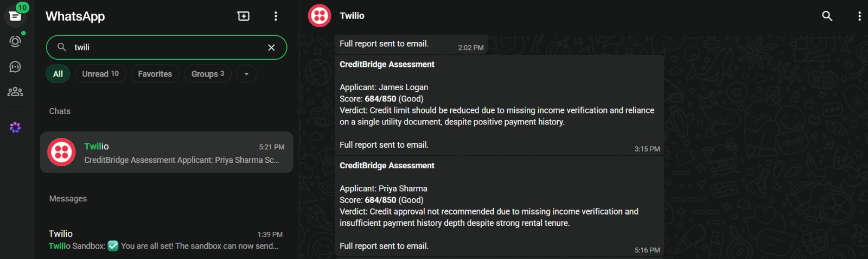
Task: Search within Twilio conversation
Action: 827,16
